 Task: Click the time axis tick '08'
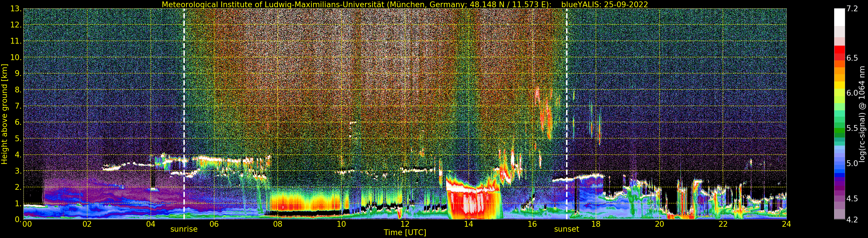point(278,224)
